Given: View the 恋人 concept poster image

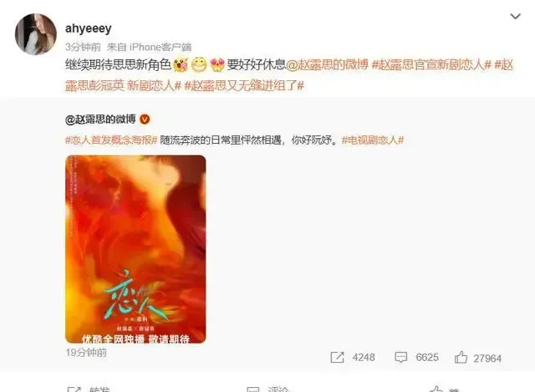Looking at the screenshot, I should [135, 249].
